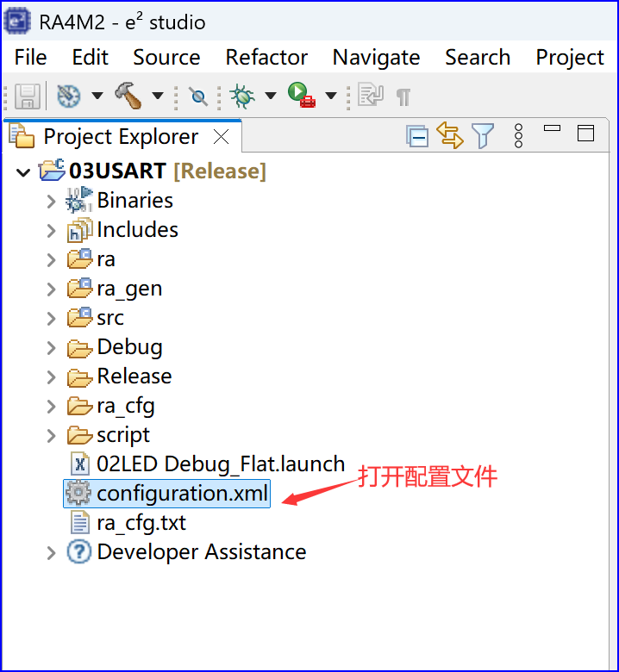Click the Binaries node icon
The width and height of the screenshot is (619, 672).
(79, 200)
